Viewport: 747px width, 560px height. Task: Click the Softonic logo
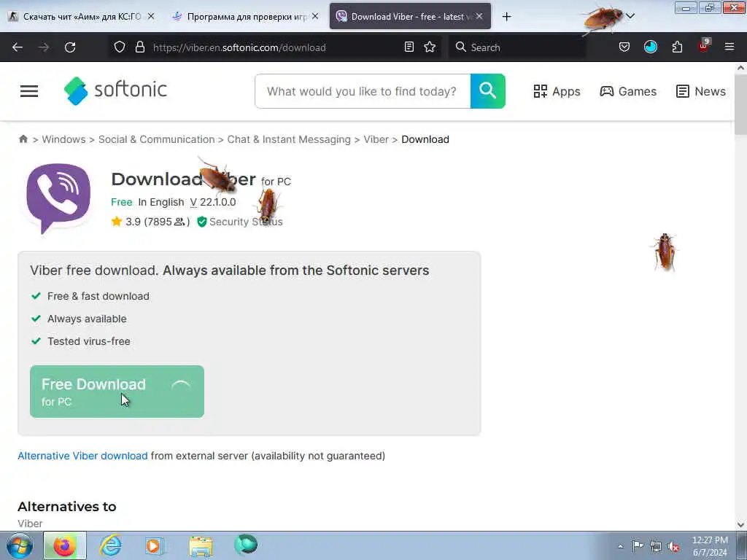point(115,90)
